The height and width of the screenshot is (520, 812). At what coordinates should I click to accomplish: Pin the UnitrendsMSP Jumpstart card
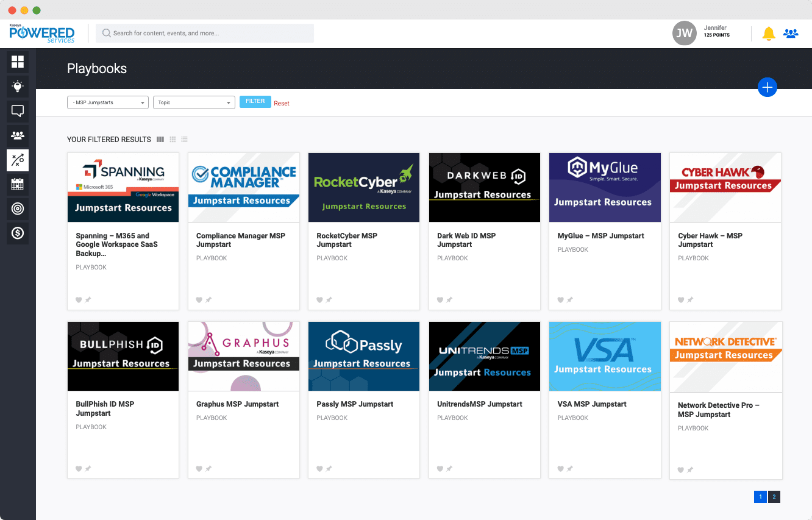coord(449,469)
